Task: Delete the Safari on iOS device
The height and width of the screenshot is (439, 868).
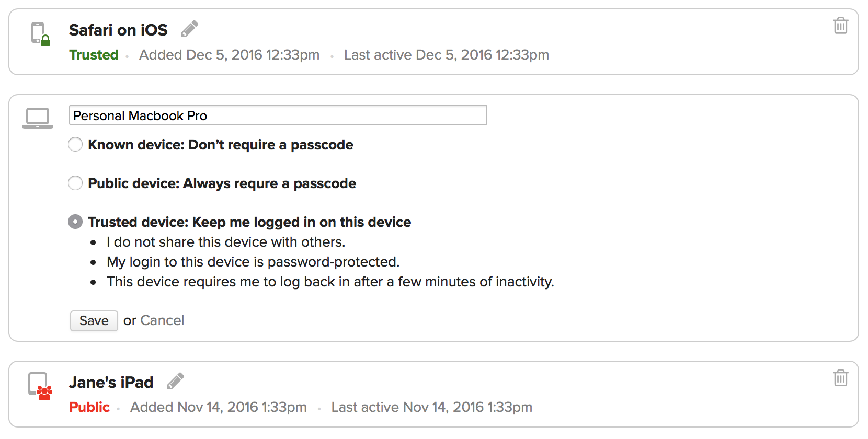Action: click(x=840, y=25)
